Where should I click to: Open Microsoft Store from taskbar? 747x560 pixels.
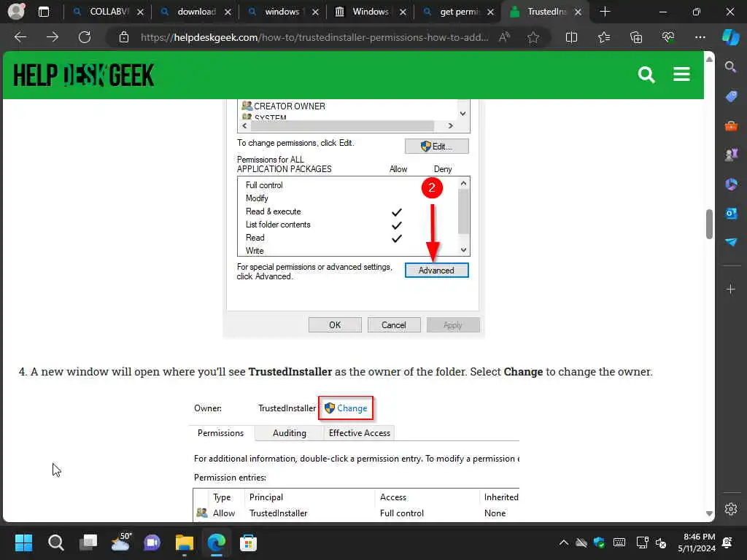(248, 542)
